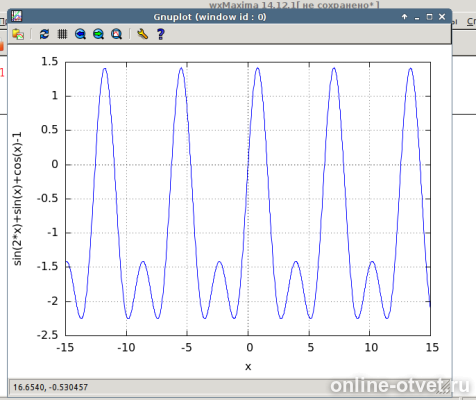Viewport: 476px width, 400px height.
Task: Apply the next zoom settings
Action: coord(98,34)
